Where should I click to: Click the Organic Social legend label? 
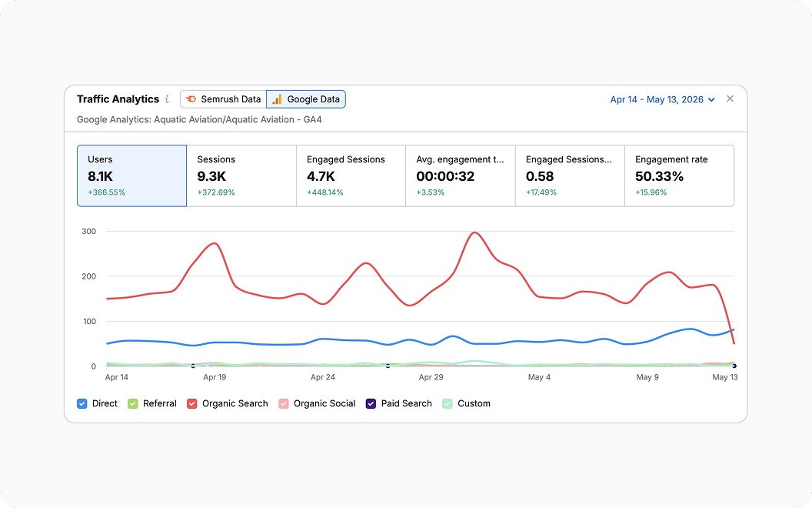[324, 404]
